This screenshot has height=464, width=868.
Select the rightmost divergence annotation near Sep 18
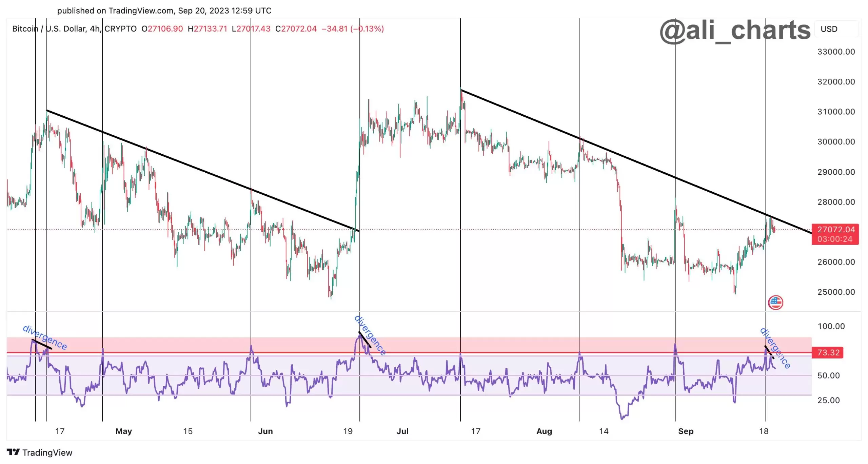tap(775, 348)
